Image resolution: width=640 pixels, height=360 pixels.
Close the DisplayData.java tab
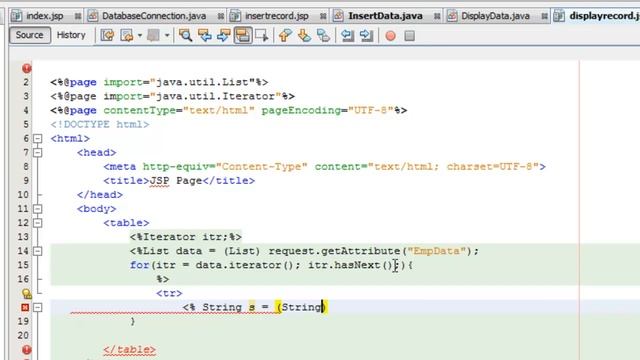(544, 16)
